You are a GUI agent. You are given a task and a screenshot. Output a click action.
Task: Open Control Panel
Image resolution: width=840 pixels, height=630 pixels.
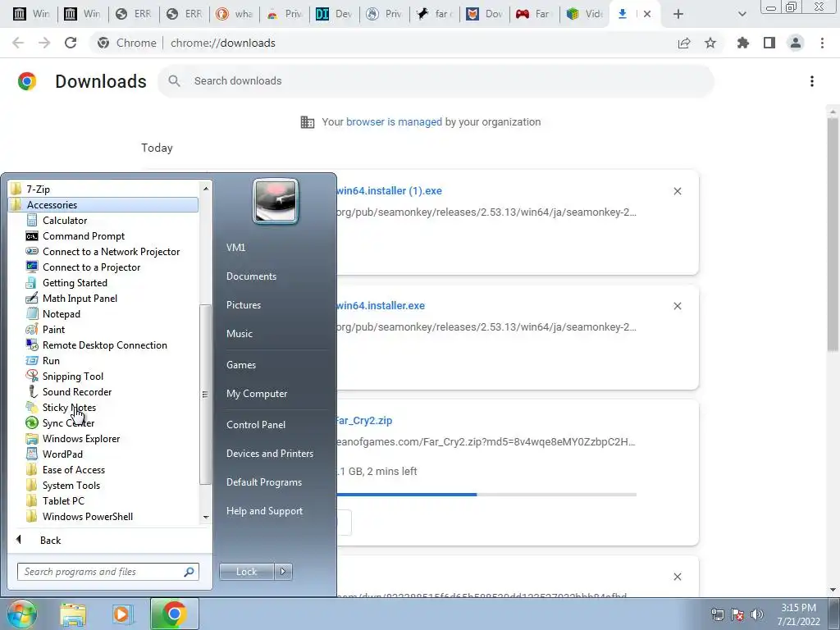(256, 424)
